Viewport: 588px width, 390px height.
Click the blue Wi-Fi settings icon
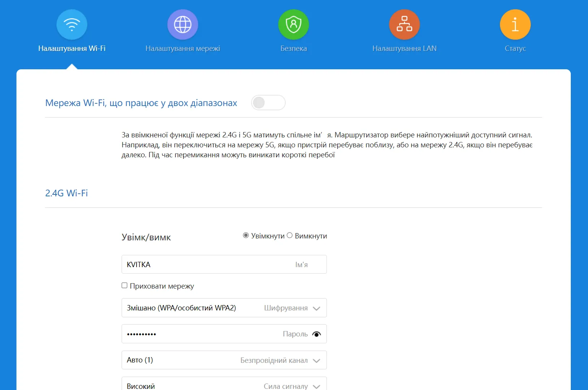pyautogui.click(x=72, y=24)
